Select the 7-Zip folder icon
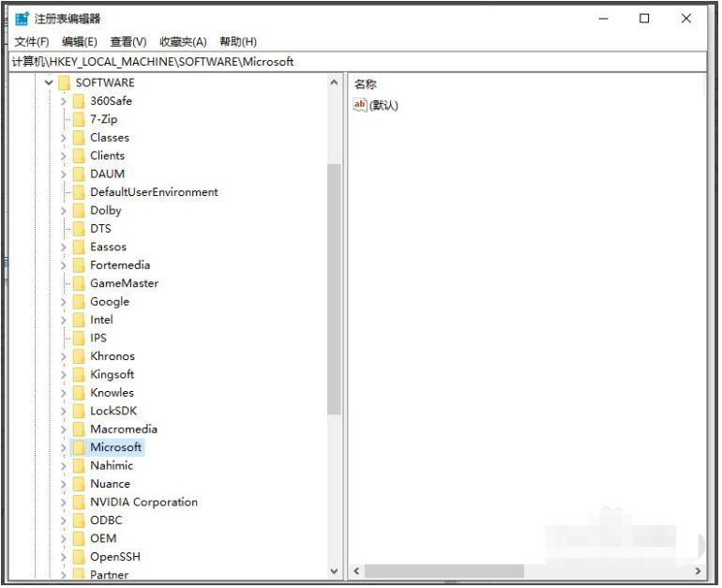The height and width of the screenshot is (588, 722). pyautogui.click(x=79, y=119)
